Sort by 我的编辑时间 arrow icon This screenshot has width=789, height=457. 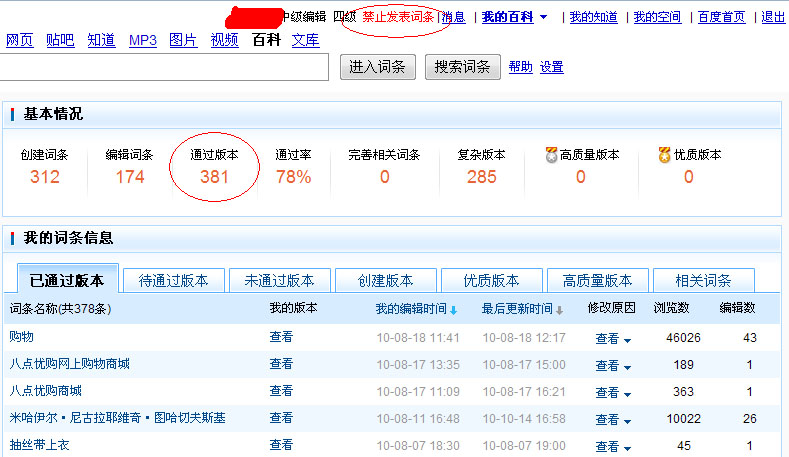(453, 310)
